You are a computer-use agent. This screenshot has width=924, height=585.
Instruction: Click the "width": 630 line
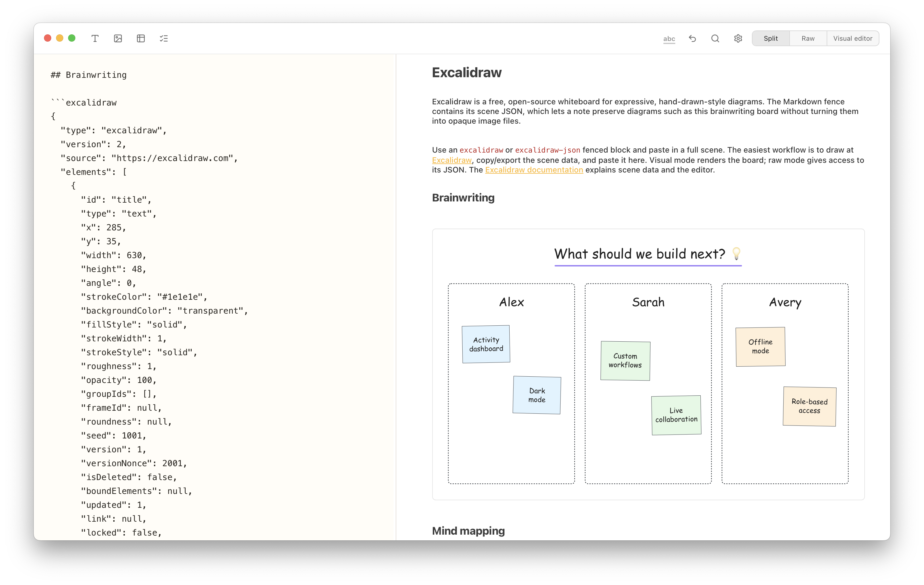click(114, 255)
